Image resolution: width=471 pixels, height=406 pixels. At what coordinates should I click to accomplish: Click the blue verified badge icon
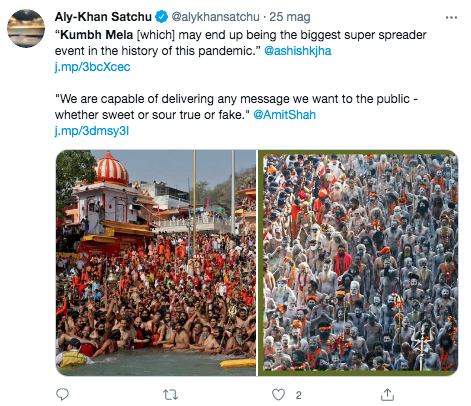click(x=162, y=17)
